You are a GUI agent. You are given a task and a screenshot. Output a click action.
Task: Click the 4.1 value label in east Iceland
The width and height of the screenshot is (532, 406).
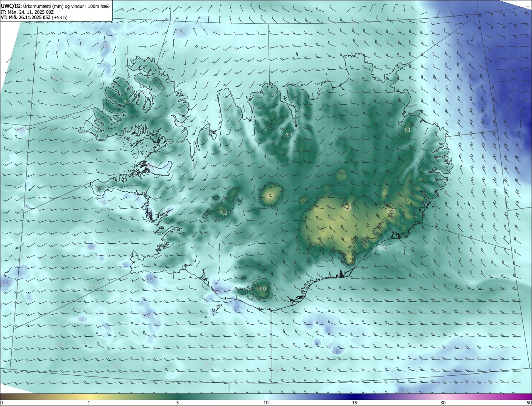point(407,130)
